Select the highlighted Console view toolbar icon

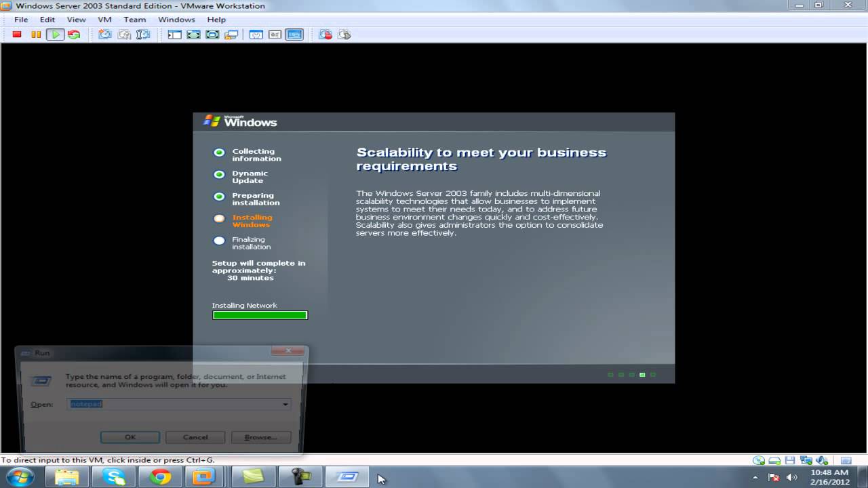pyautogui.click(x=294, y=35)
